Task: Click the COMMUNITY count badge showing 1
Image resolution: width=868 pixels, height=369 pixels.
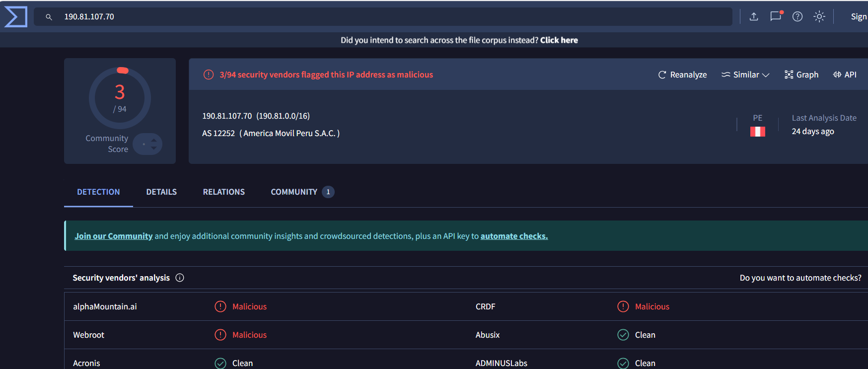Action: tap(328, 192)
